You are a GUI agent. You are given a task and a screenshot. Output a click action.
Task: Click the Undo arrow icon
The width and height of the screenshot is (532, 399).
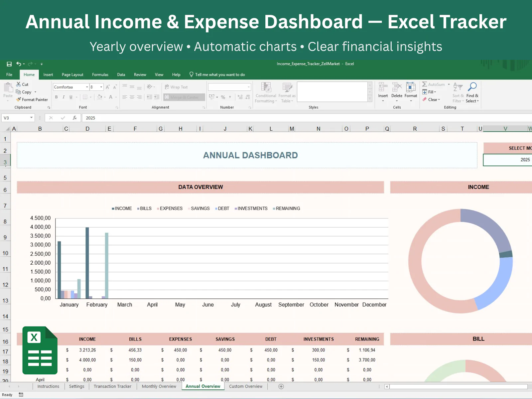tap(19, 64)
